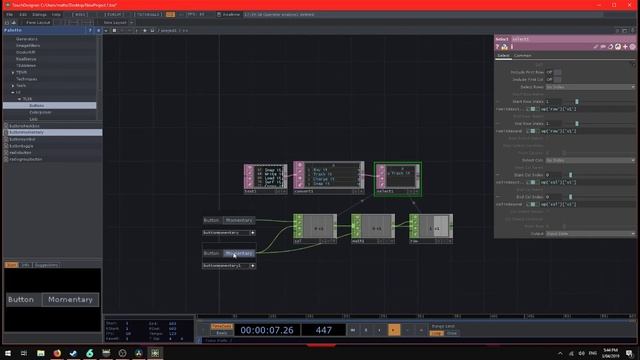Toggle the Once range limit button
This screenshot has height=360, width=640.
tap(451, 333)
